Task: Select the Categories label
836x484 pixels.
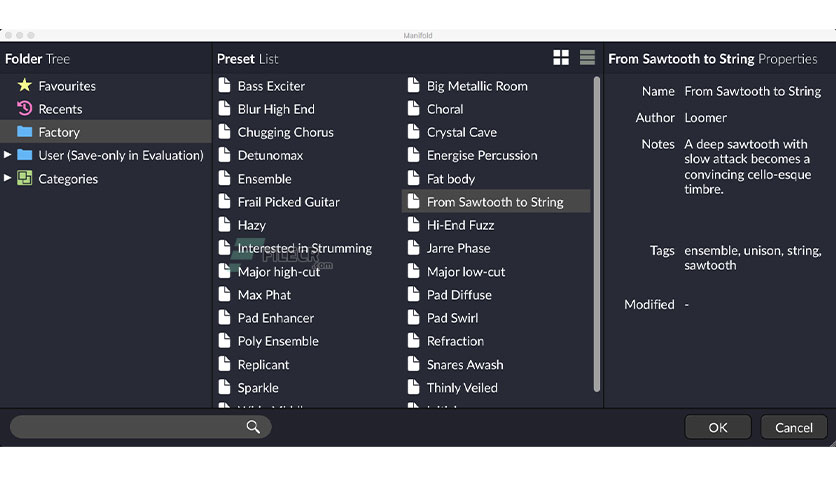Action: click(x=68, y=179)
